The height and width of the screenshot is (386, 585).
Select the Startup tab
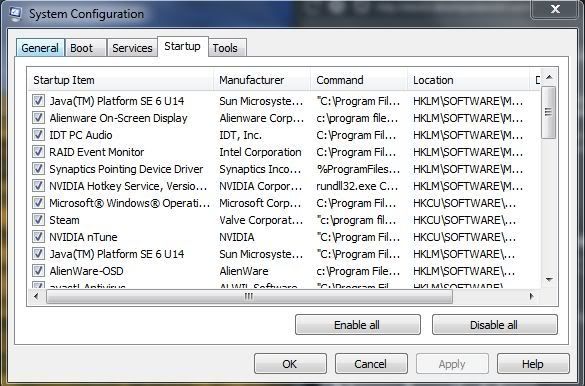click(182, 46)
